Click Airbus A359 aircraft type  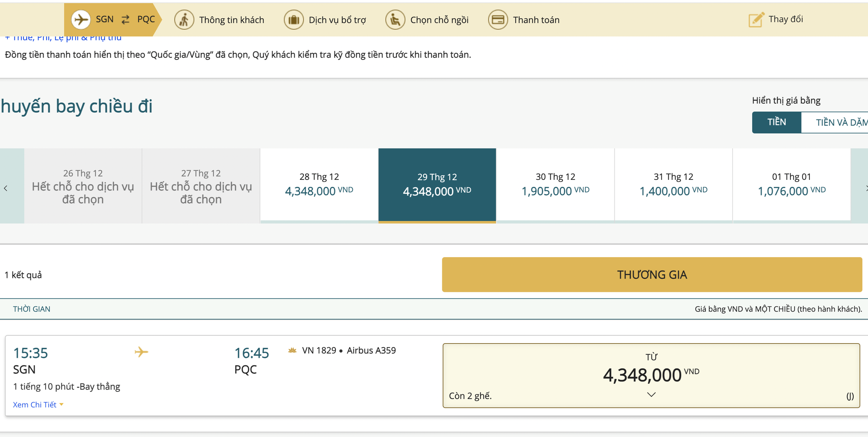pyautogui.click(x=371, y=350)
